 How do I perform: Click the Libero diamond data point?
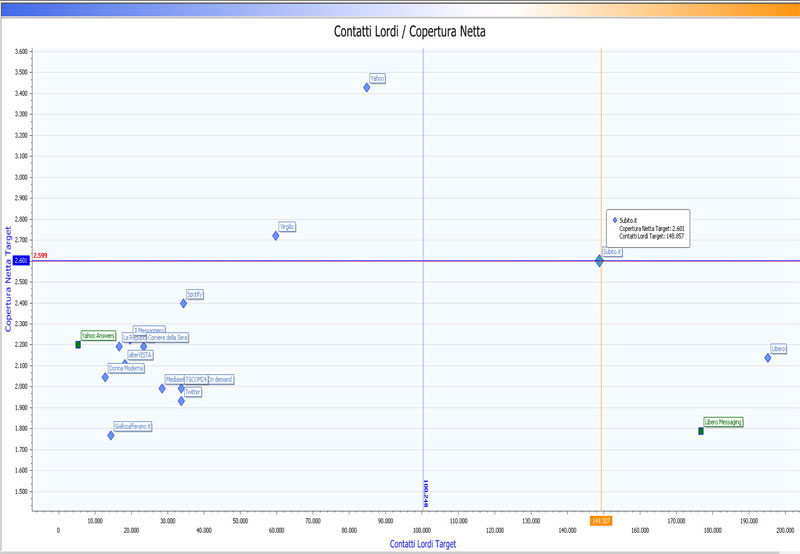(x=768, y=358)
